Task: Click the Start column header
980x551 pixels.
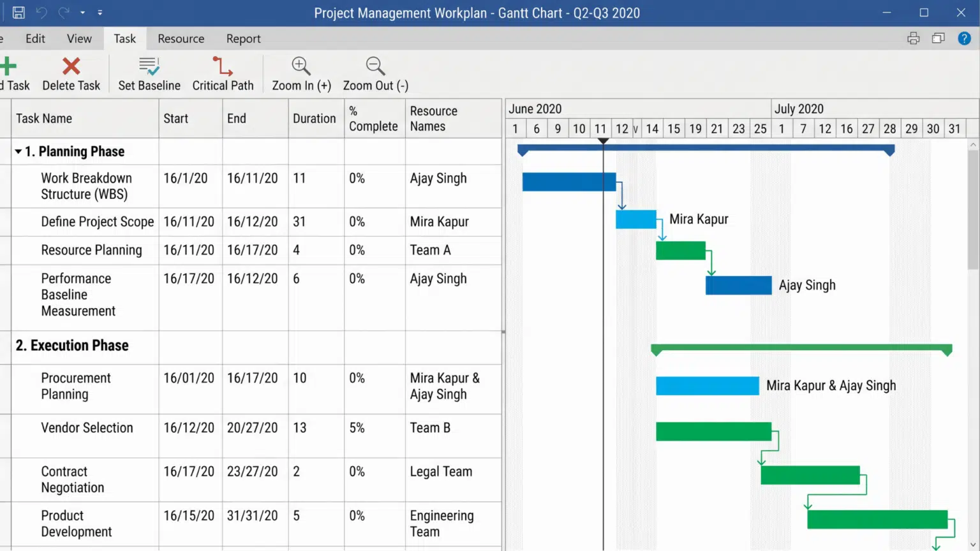Action: click(x=191, y=119)
